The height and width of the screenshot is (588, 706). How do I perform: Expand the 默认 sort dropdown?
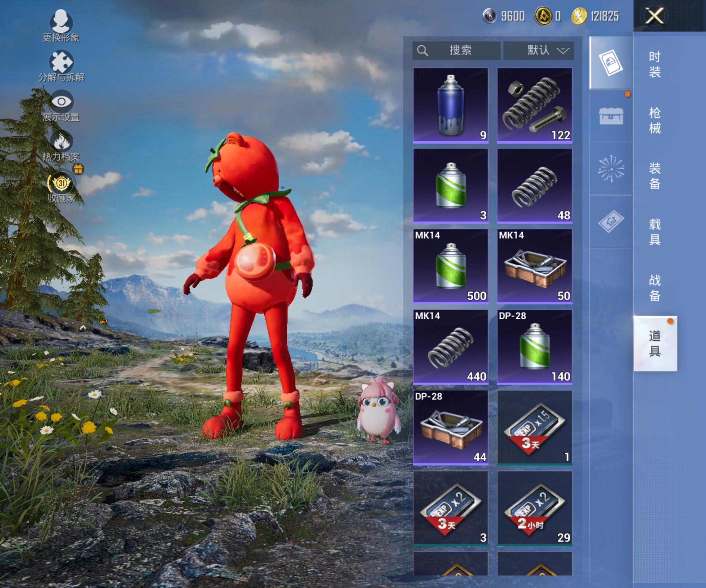pyautogui.click(x=538, y=51)
